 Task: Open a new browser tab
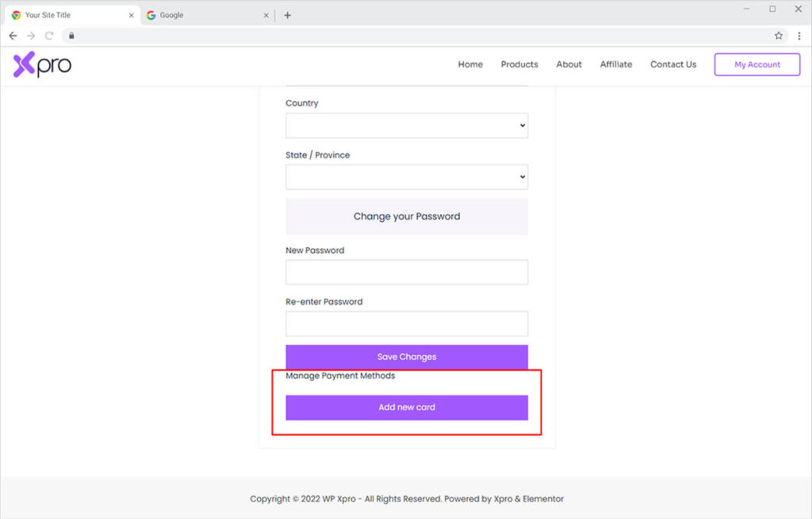pyautogui.click(x=287, y=15)
